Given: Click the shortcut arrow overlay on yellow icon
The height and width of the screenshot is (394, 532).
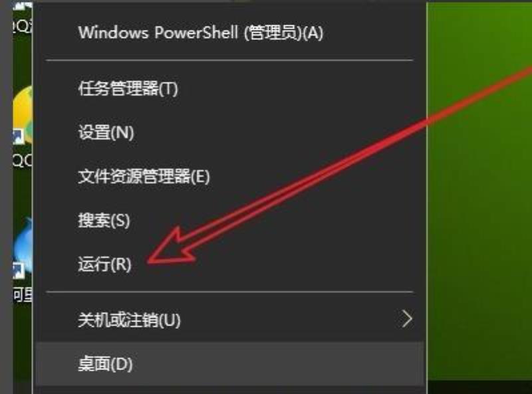Looking at the screenshot, I should (19, 136).
